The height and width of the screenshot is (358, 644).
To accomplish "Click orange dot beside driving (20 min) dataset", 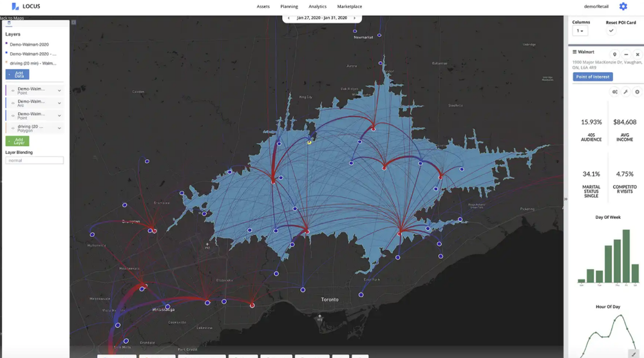I will (x=6, y=62).
